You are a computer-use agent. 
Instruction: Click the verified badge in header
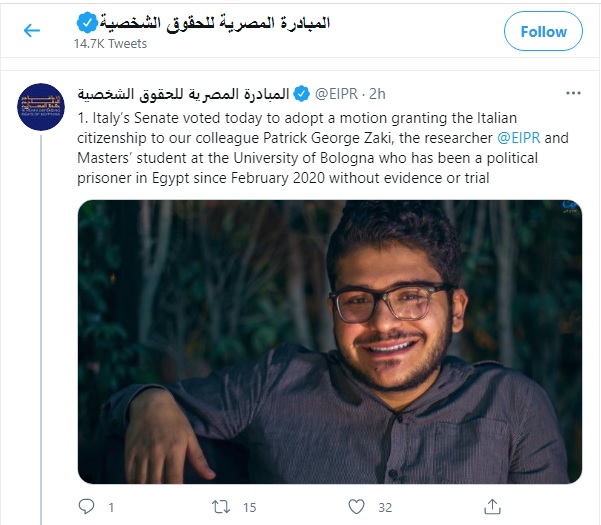(87, 23)
